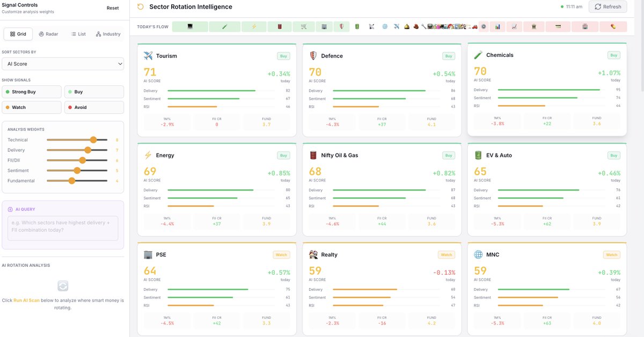The width and height of the screenshot is (644, 337).
Task: Click the MNC card title
Action: tap(493, 255)
